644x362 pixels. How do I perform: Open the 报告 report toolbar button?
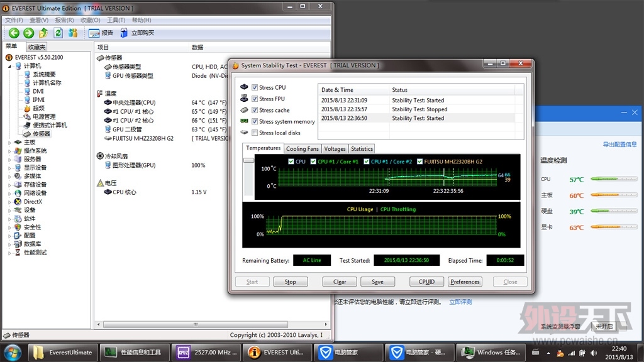pyautogui.click(x=101, y=33)
